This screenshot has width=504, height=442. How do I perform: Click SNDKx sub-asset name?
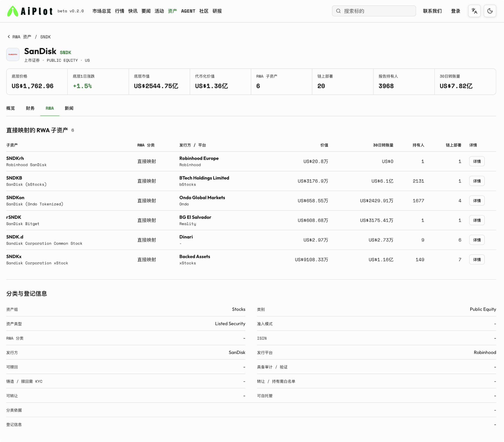14,257
